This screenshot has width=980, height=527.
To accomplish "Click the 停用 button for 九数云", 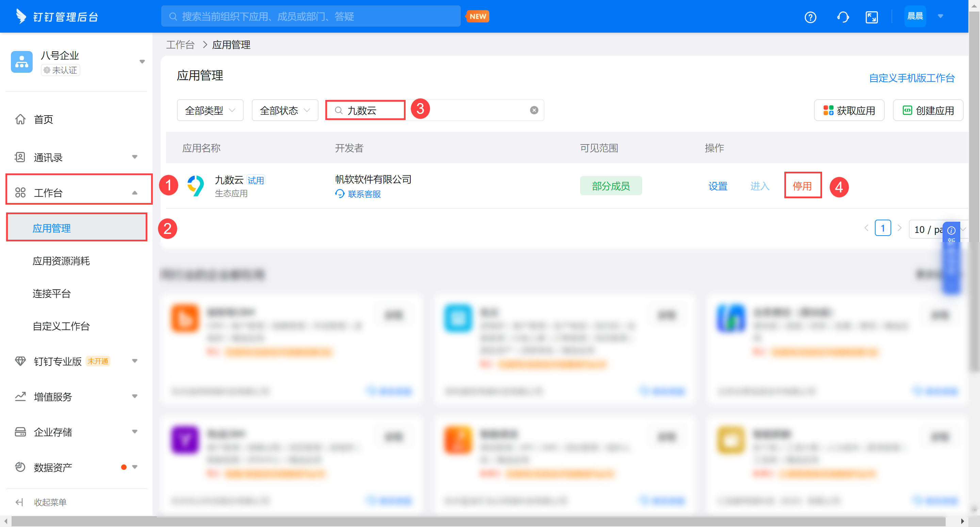I will (802, 186).
